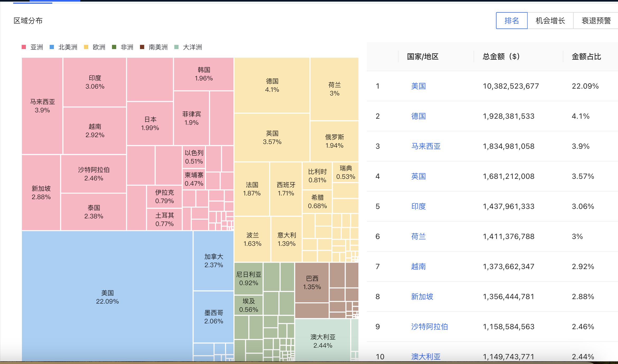The width and height of the screenshot is (618, 364).
Task: Open the 新加坡 link in table
Action: coord(422,296)
